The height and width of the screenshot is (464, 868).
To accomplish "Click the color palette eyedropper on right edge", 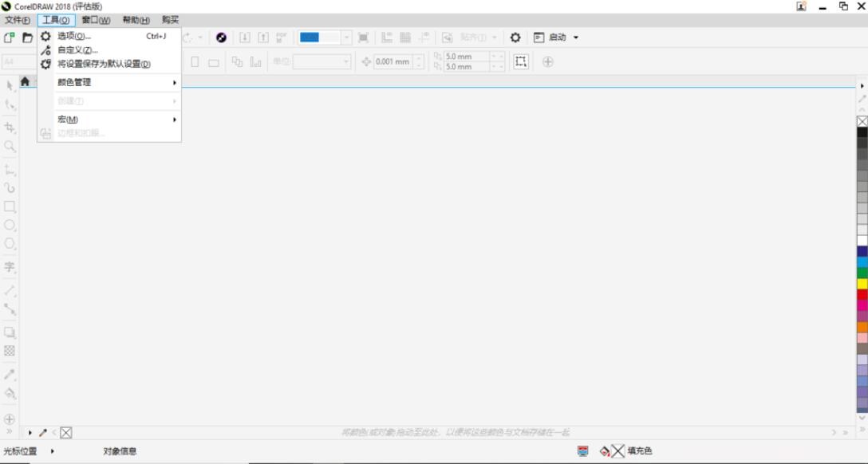I will pyautogui.click(x=862, y=98).
